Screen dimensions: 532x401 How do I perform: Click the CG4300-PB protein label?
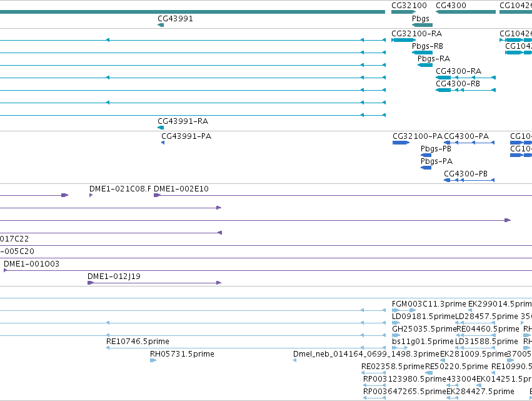(466, 174)
